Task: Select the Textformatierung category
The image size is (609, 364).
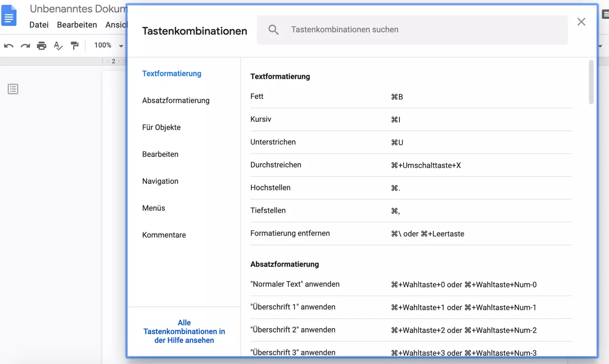Action: (x=172, y=73)
